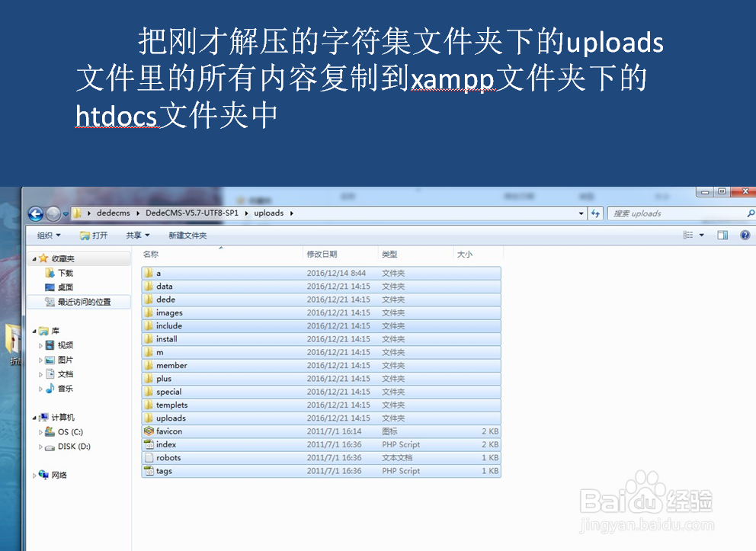Click the 2011/7/1 16:14 date cell
This screenshot has width=756, height=551.
pyautogui.click(x=334, y=431)
